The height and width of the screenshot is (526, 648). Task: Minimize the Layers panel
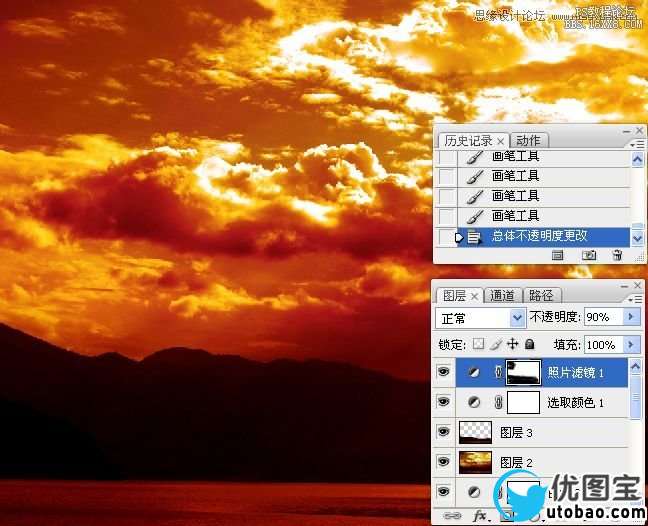pyautogui.click(x=625, y=286)
